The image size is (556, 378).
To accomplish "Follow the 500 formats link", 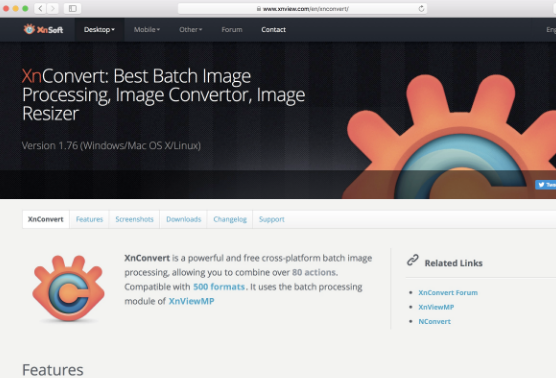I will tap(219, 287).
